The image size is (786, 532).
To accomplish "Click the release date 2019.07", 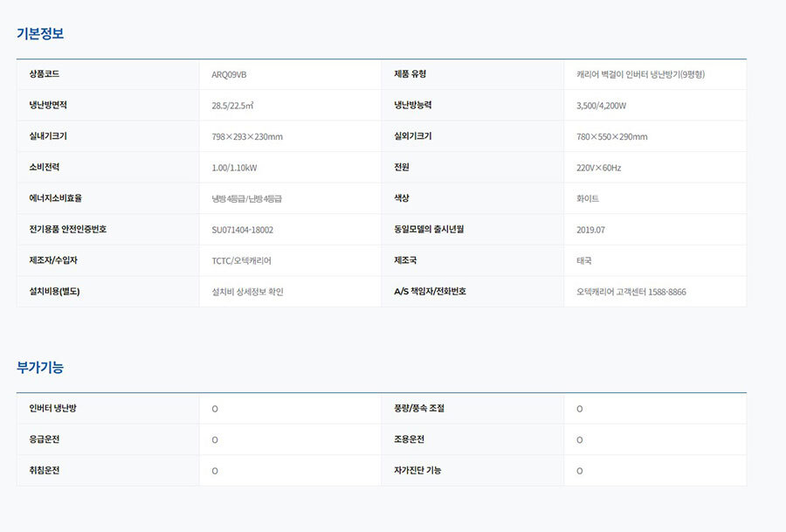I will point(590,230).
